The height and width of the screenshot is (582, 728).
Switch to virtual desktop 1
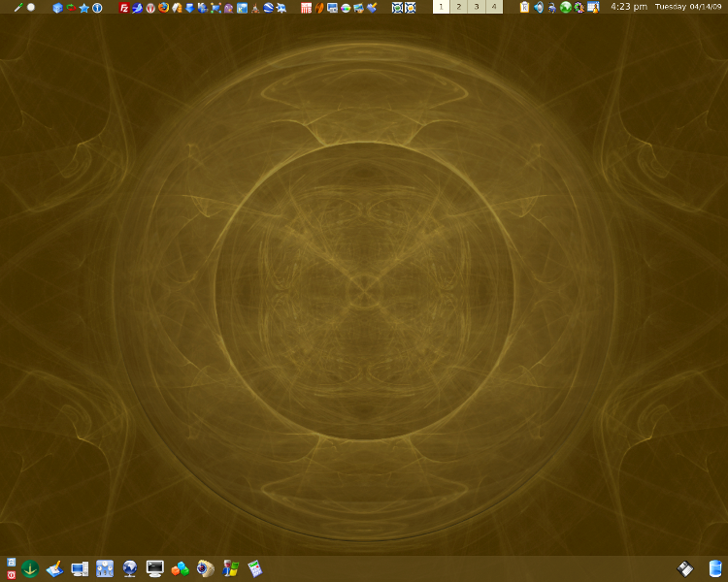coord(441,7)
